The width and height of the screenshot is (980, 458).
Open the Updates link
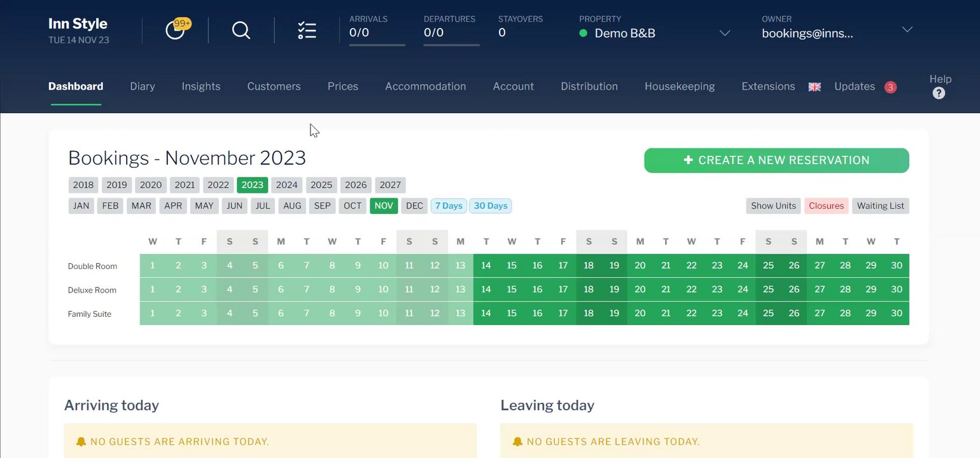click(855, 87)
